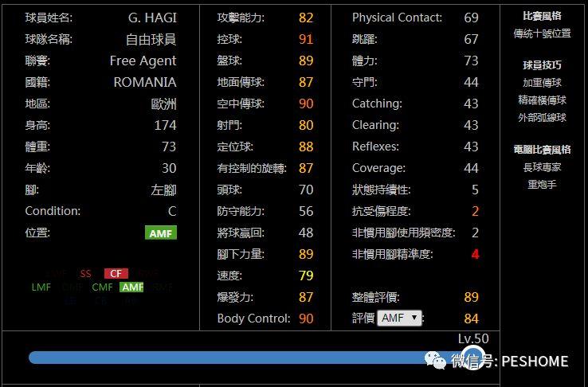The height and width of the screenshot is (387, 588).
Task: Click the 重炮手 COM style
Action: pos(543,184)
